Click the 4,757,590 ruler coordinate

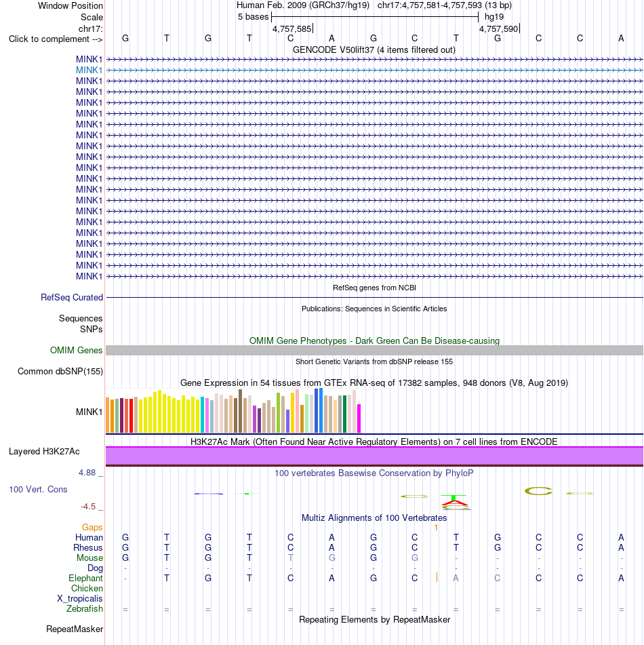498,28
